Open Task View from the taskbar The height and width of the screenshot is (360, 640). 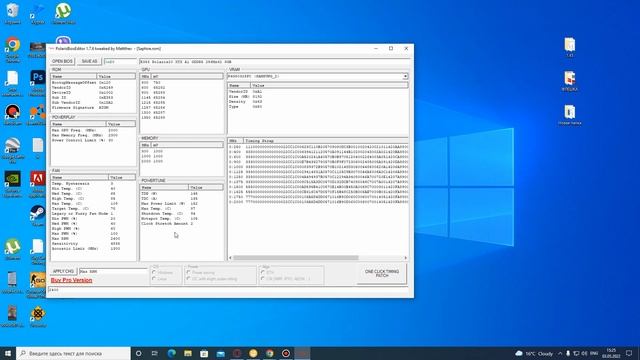coord(155,353)
